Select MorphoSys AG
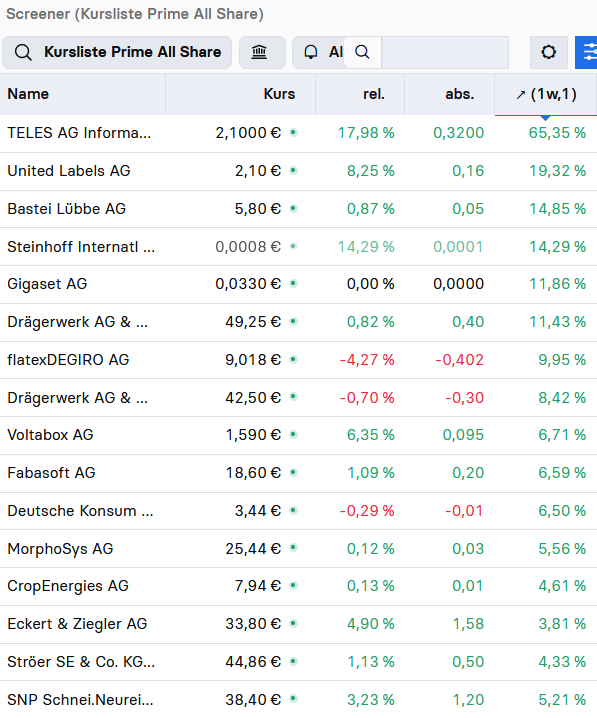Screen dimensions: 597x718 point(60,549)
